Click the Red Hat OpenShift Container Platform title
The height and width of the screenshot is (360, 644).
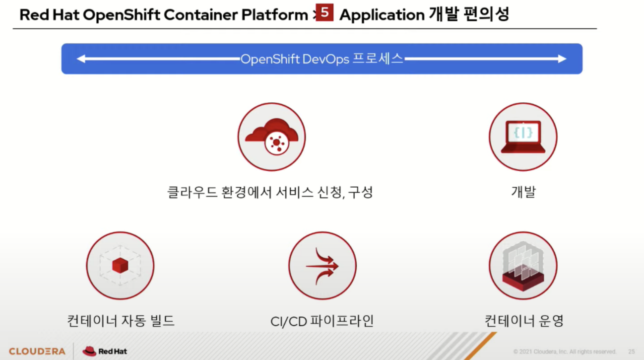pos(164,15)
